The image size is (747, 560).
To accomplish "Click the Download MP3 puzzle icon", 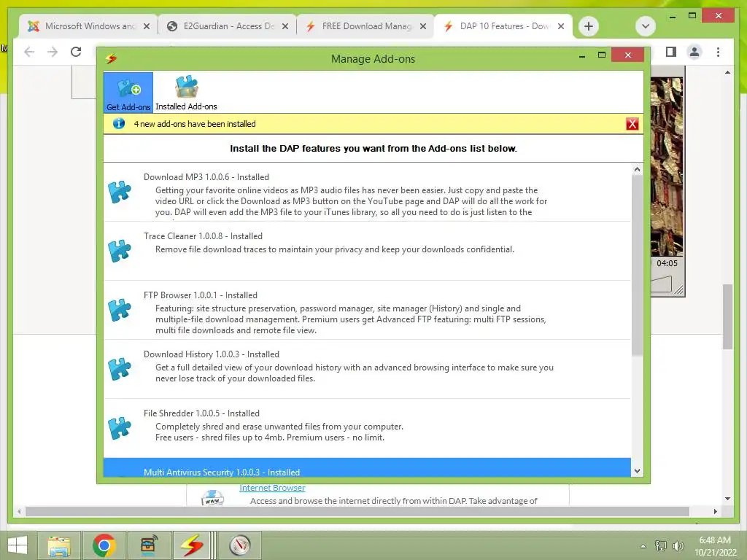I will 119,192.
